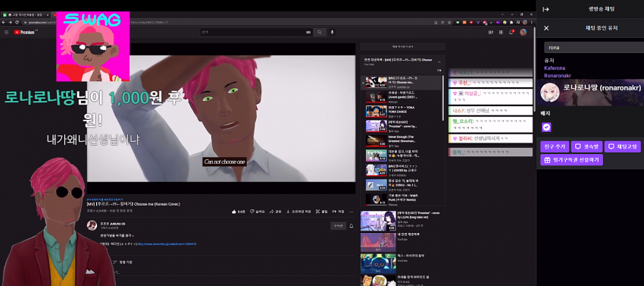This screenshot has height=286, width=644.
Task: Open the JURURU channel avatar
Action: click(x=92, y=225)
